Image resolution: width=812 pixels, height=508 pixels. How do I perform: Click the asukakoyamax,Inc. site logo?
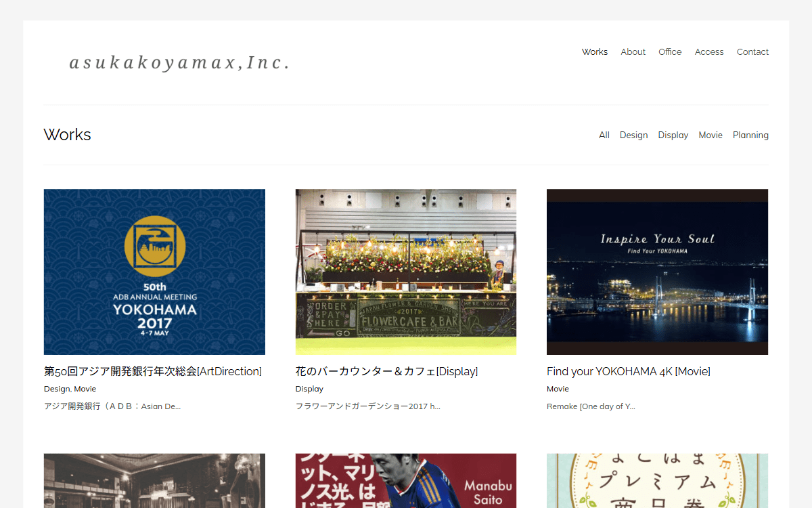point(179,63)
